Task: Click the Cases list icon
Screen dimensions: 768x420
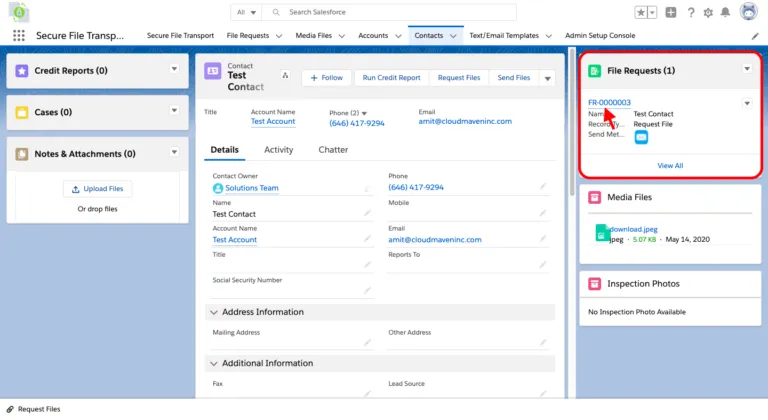Action: [22, 112]
